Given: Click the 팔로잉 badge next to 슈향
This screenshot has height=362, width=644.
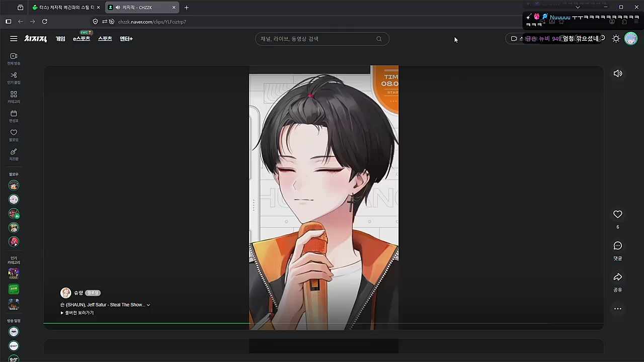Looking at the screenshot, I should 93,293.
